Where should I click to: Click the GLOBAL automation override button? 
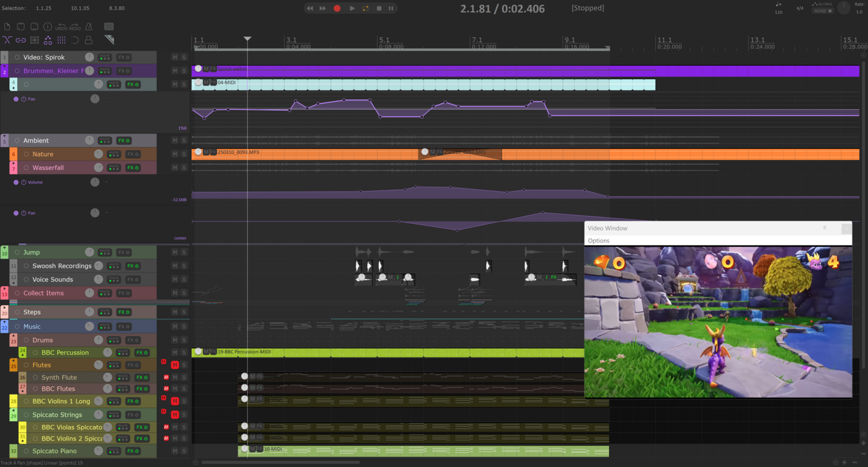[823, 7]
